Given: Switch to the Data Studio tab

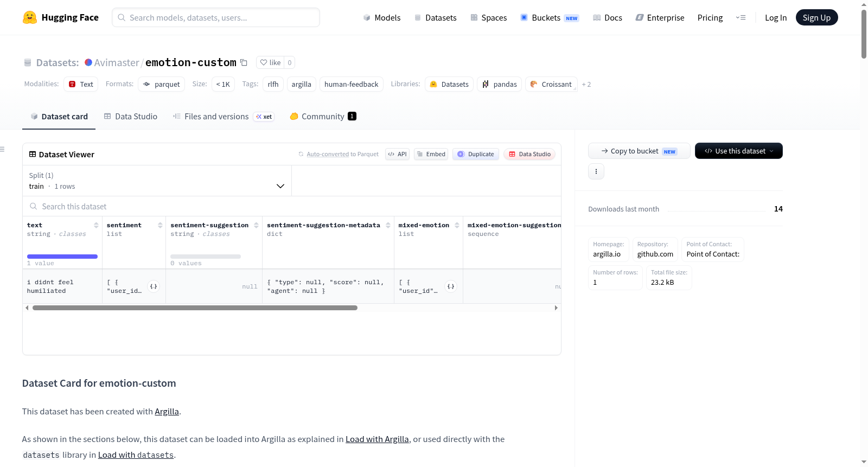Looking at the screenshot, I should tap(131, 117).
